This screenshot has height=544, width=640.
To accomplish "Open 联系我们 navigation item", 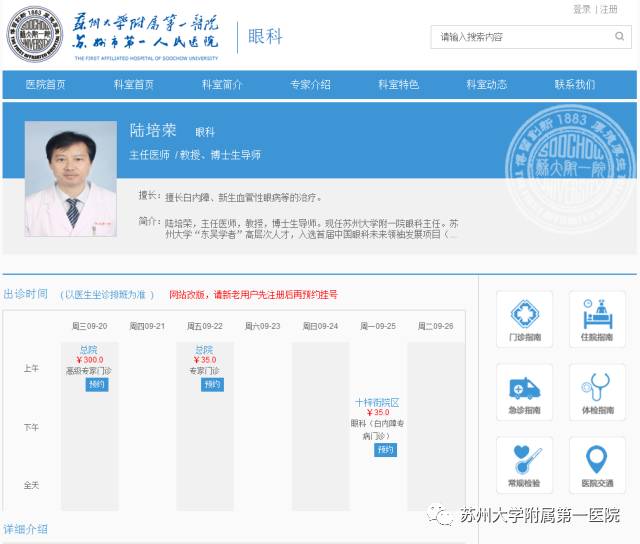I will coord(575,84).
